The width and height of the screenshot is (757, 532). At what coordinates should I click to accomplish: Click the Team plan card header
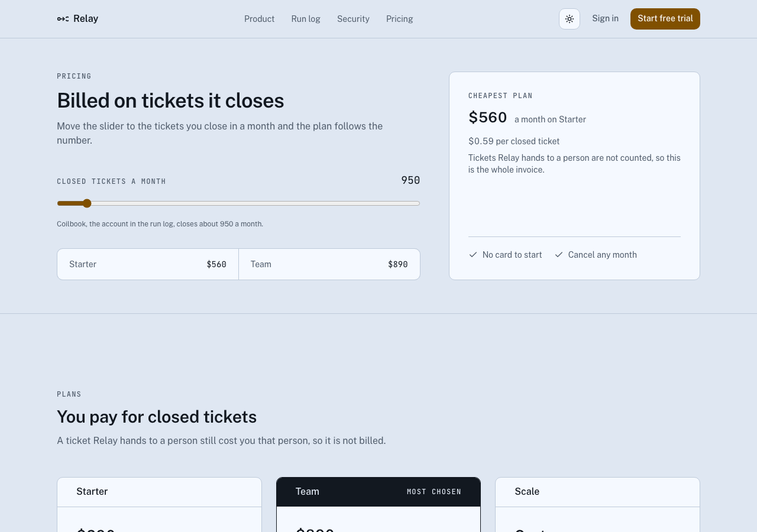378,492
